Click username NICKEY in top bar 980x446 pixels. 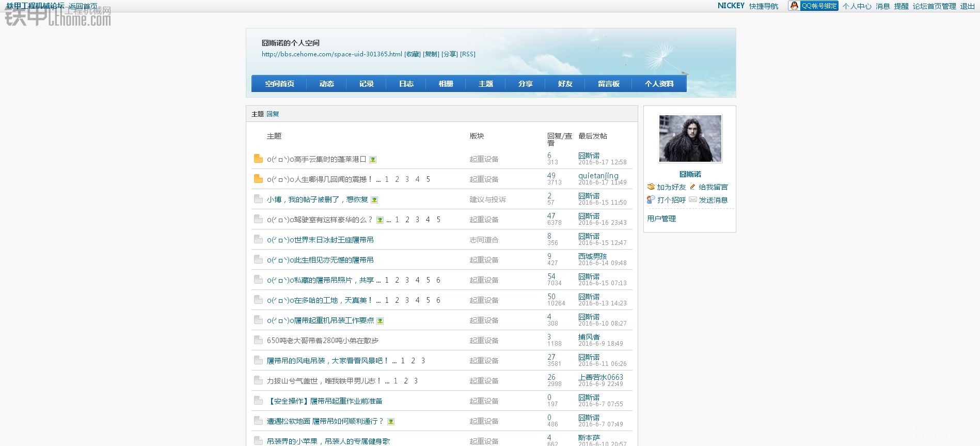731,6
